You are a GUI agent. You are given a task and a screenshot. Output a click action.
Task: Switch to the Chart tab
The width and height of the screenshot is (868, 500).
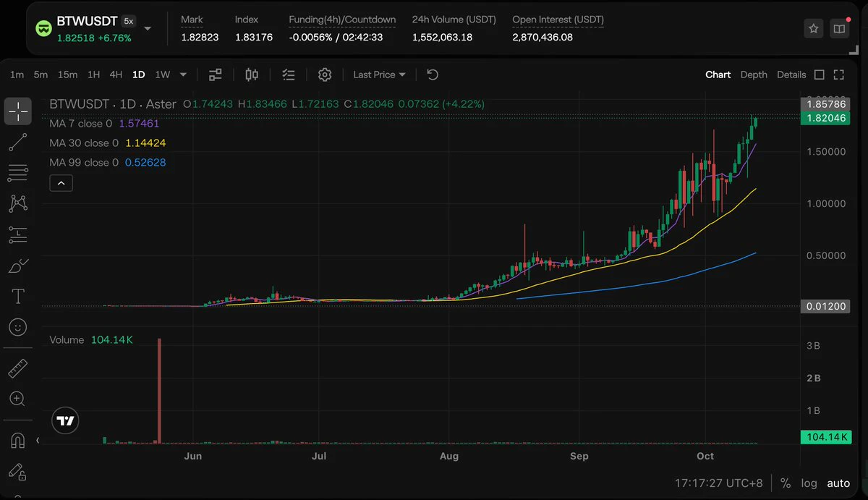click(718, 75)
